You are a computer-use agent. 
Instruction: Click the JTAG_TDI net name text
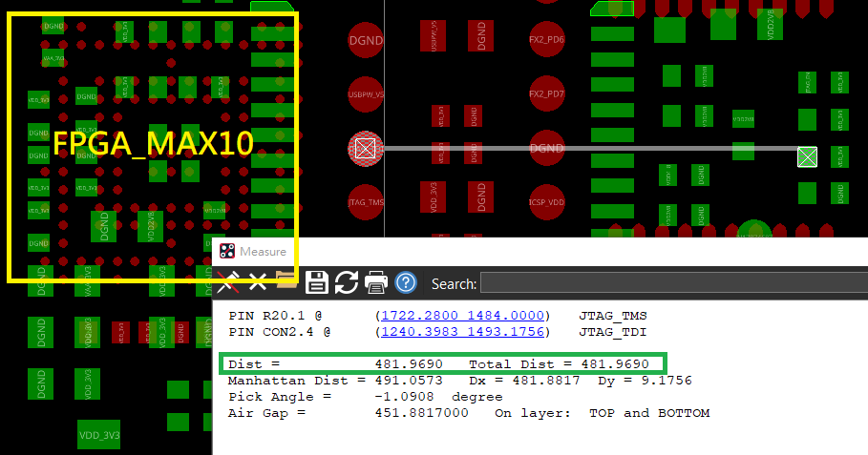(613, 332)
